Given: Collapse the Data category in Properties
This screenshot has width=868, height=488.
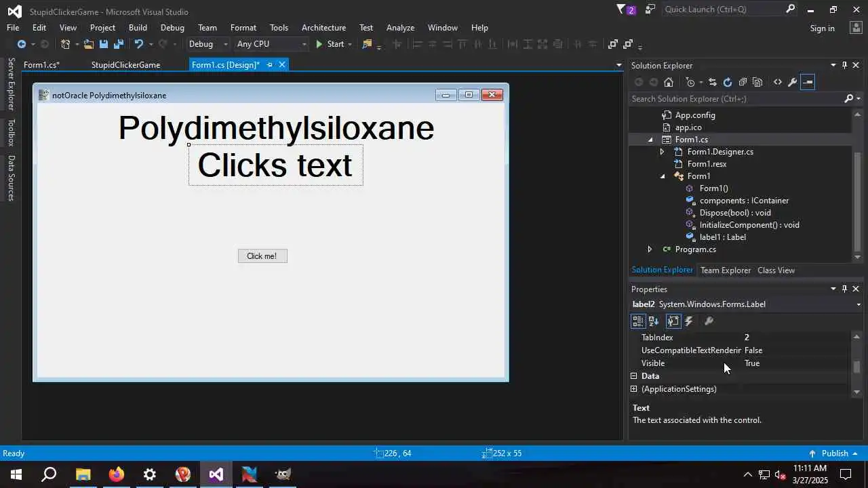Looking at the screenshot, I should pos(634,376).
